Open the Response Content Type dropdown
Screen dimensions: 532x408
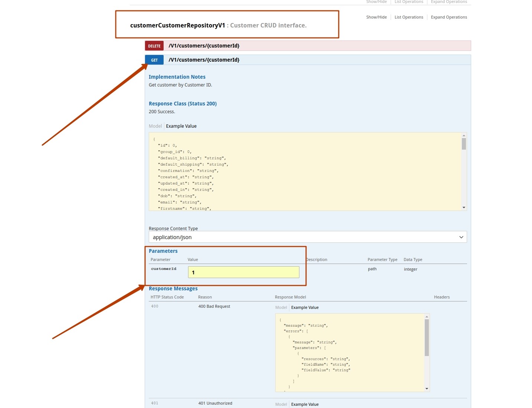[308, 237]
